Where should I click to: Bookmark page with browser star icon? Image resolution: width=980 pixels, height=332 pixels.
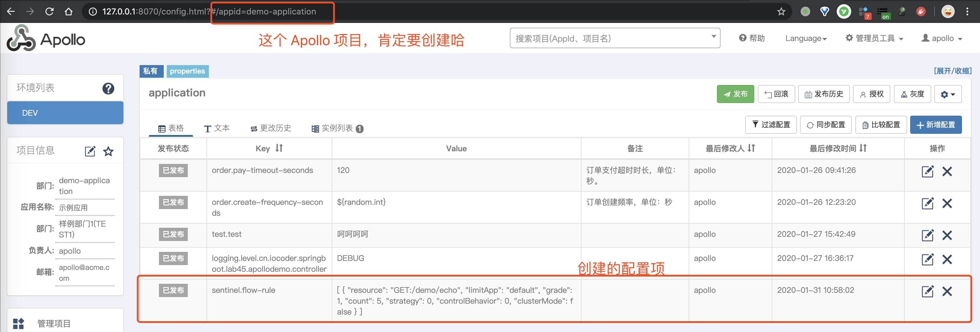tap(781, 11)
